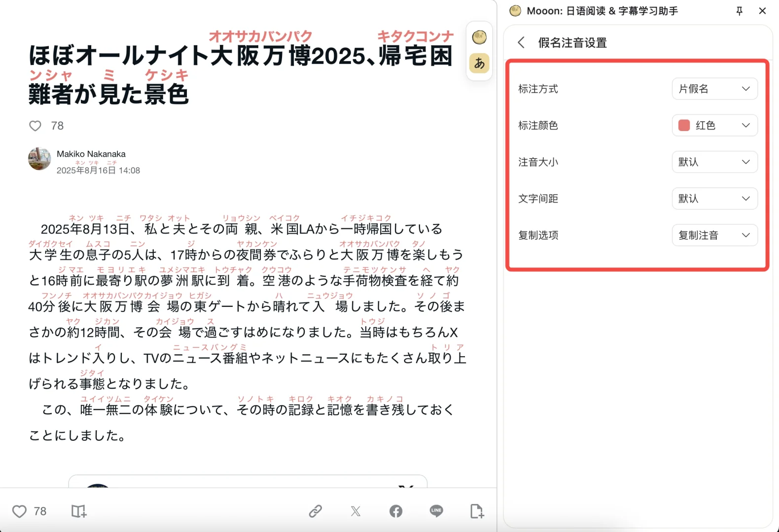Click the top like count 78
The width and height of the screenshot is (779, 532).
(57, 126)
